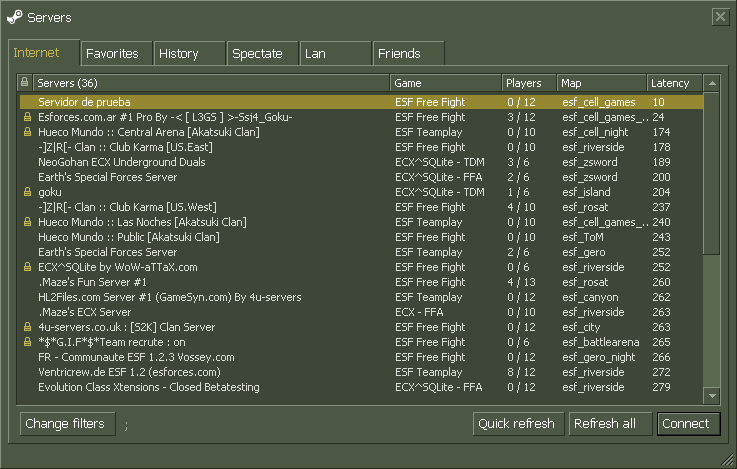Select Ventricrew.de ESF 1.2 server

[x=361, y=372]
